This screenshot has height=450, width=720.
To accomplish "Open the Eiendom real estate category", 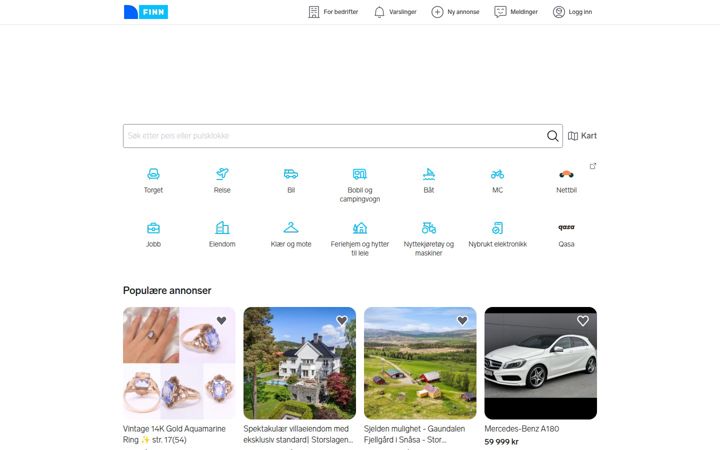I will pyautogui.click(x=222, y=235).
